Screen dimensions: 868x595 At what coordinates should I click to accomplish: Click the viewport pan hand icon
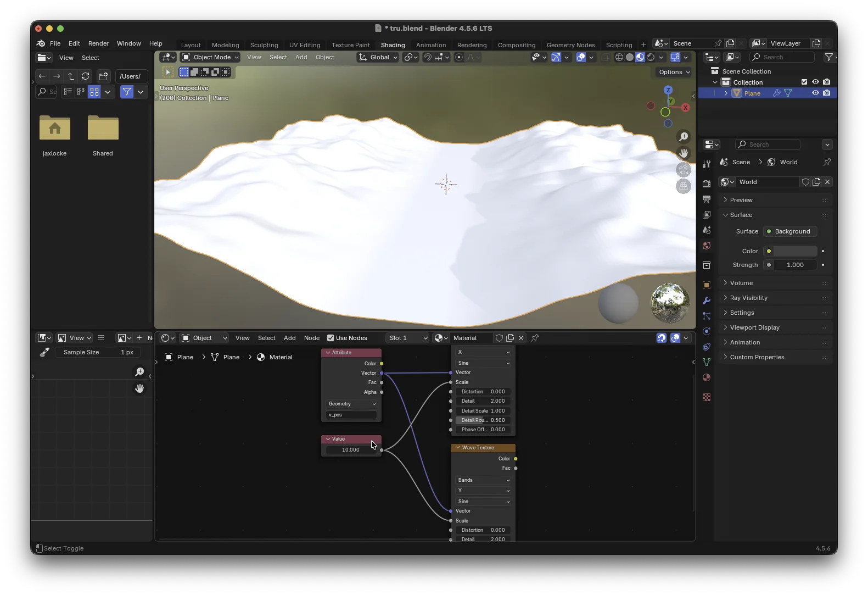[x=684, y=153]
